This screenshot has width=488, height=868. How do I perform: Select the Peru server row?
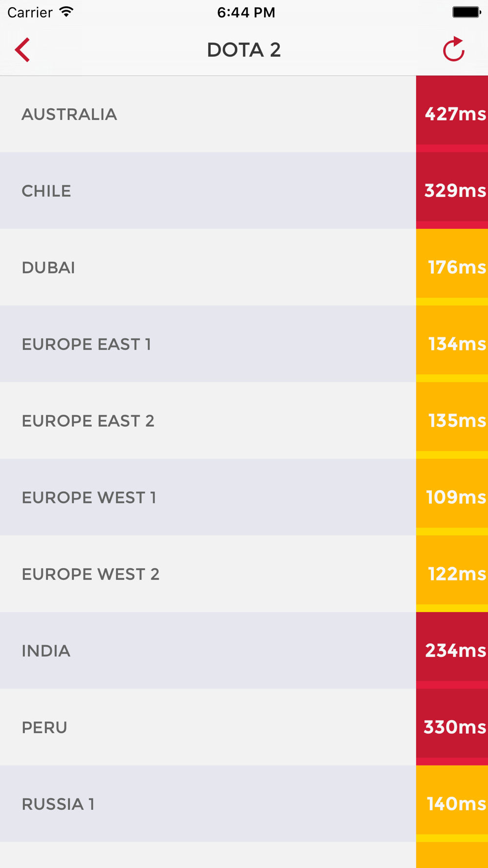(244, 727)
